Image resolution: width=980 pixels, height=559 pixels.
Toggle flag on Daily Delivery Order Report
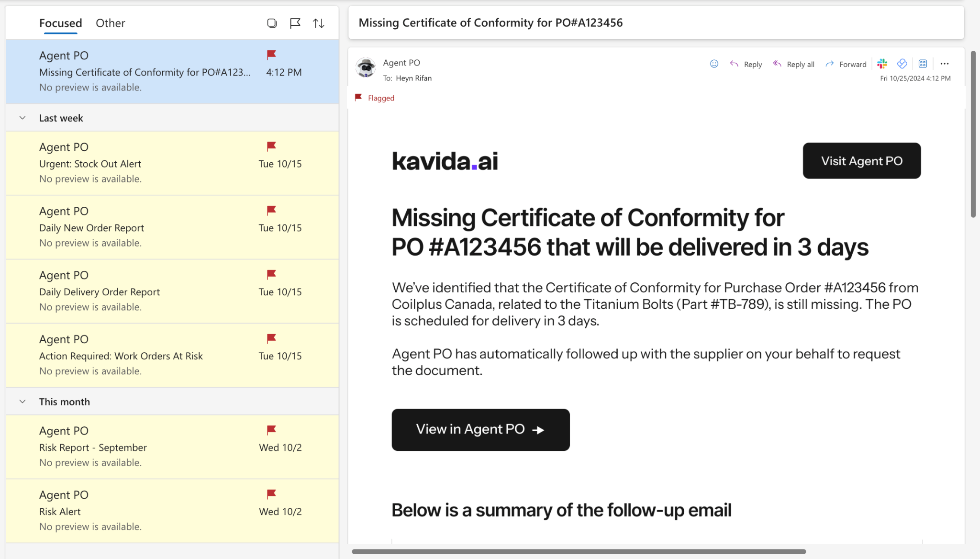point(271,275)
